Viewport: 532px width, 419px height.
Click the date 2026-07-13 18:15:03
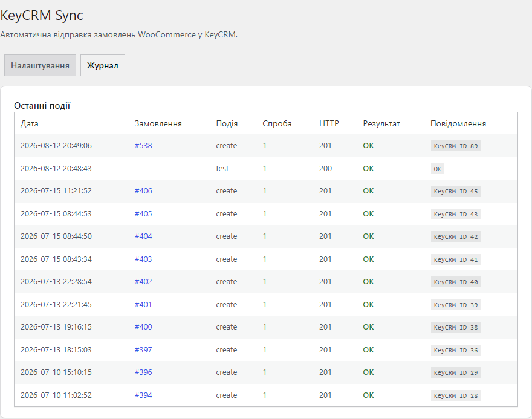click(56, 350)
